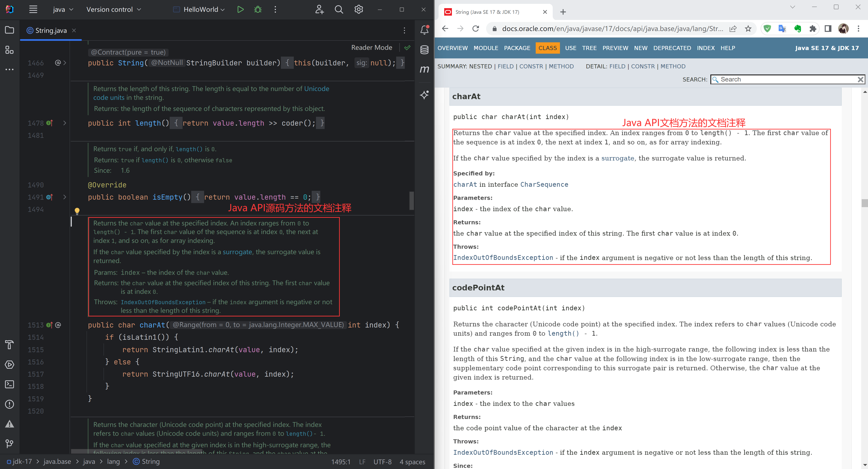
Task: Open the Database tool window icon
Action: click(x=424, y=50)
